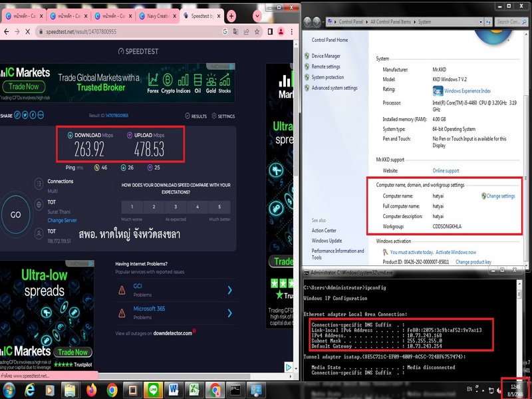The width and height of the screenshot is (532, 399).
Task: Click the taskbar clock 12:46
Action: [515, 387]
